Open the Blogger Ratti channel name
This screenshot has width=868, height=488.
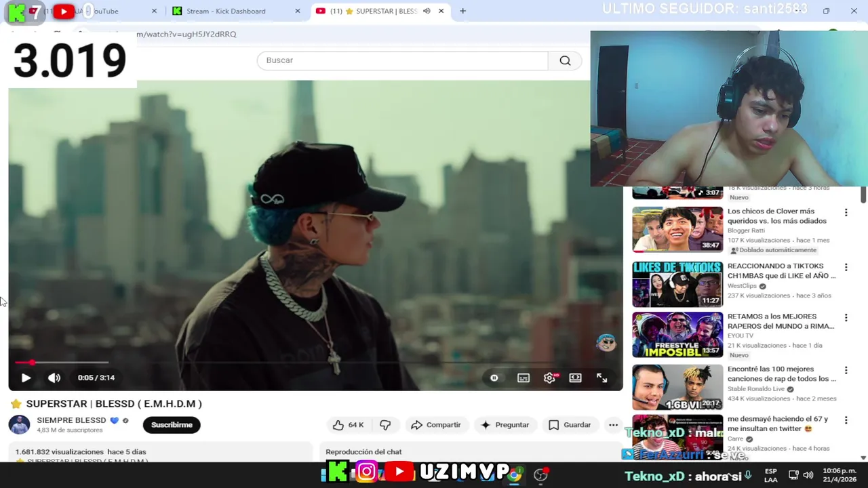tap(746, 230)
